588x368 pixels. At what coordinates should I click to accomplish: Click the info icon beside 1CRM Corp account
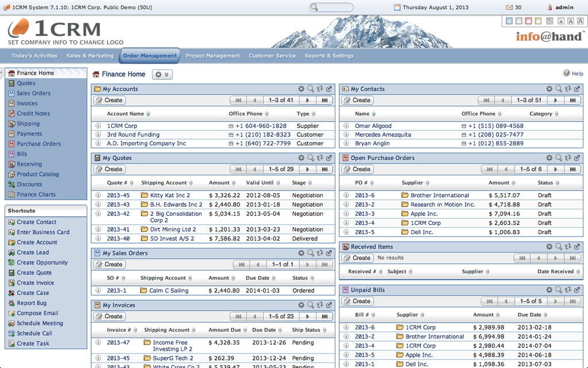coord(98,126)
